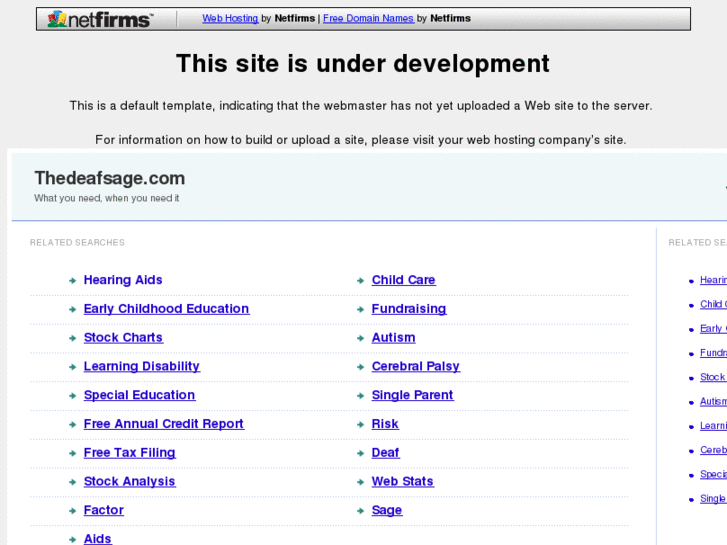The image size is (727, 545).
Task: Go to the Fundraising link in the main list
Action: (x=409, y=309)
